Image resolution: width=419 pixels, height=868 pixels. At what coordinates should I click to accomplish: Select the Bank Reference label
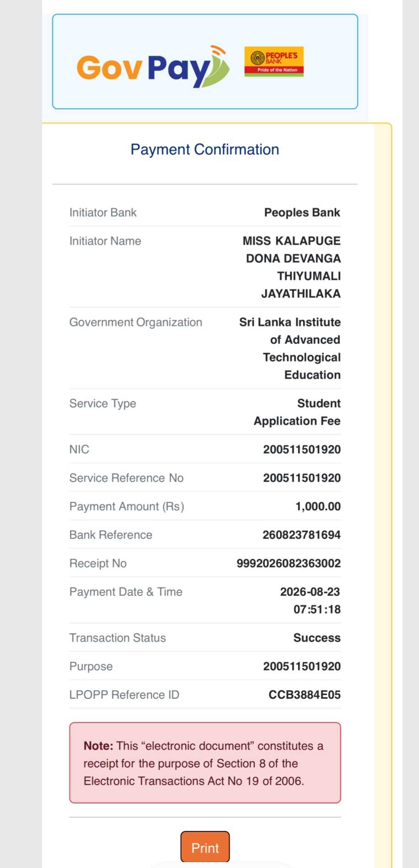(111, 535)
